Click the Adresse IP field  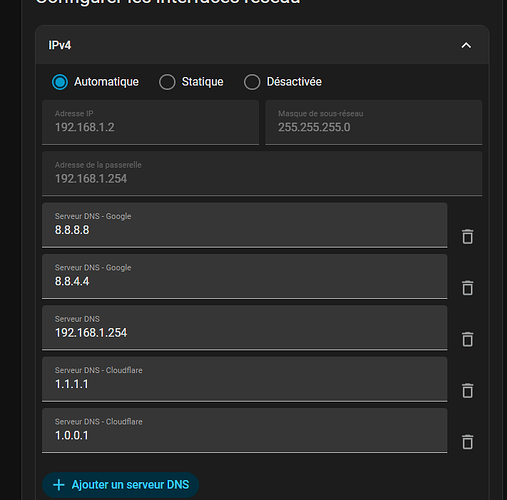tap(150, 122)
